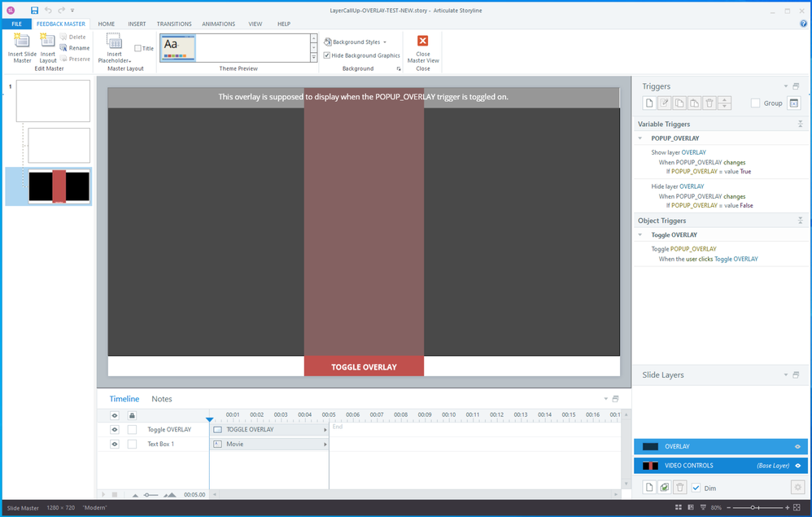Disable the Dim checkbox for layers

[696, 487]
